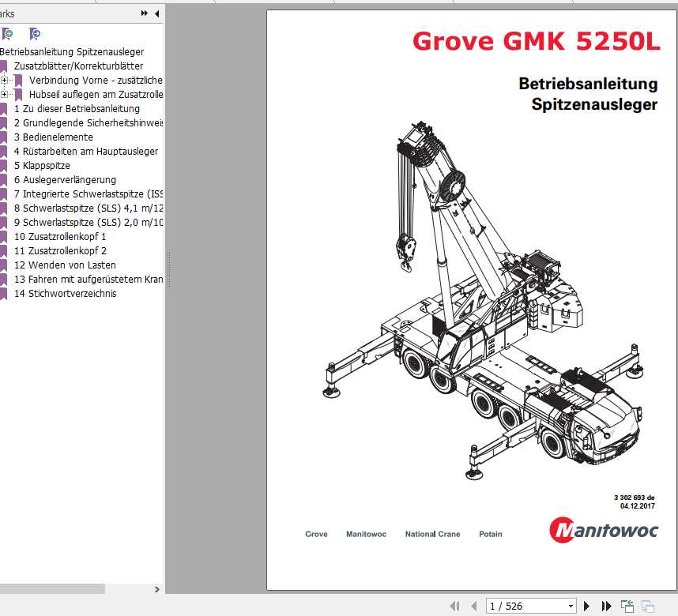
Task: Click the panel splitter grip handle
Action: pos(168,270)
